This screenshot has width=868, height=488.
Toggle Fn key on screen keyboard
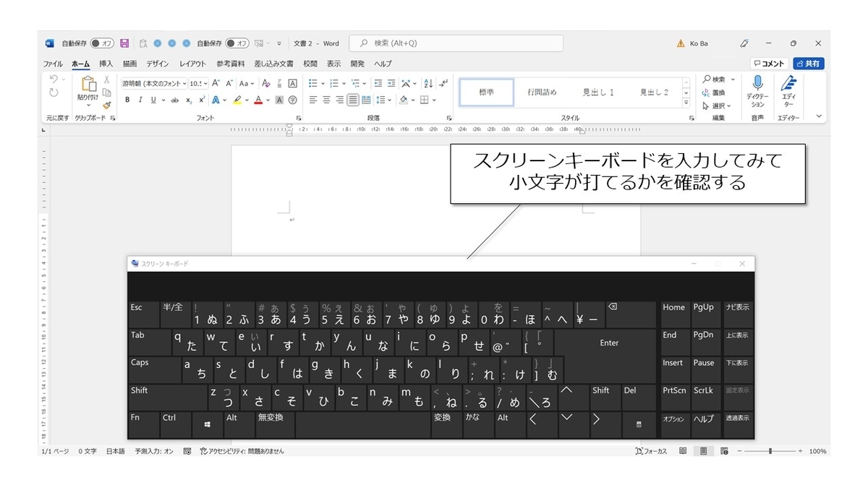pos(143,424)
